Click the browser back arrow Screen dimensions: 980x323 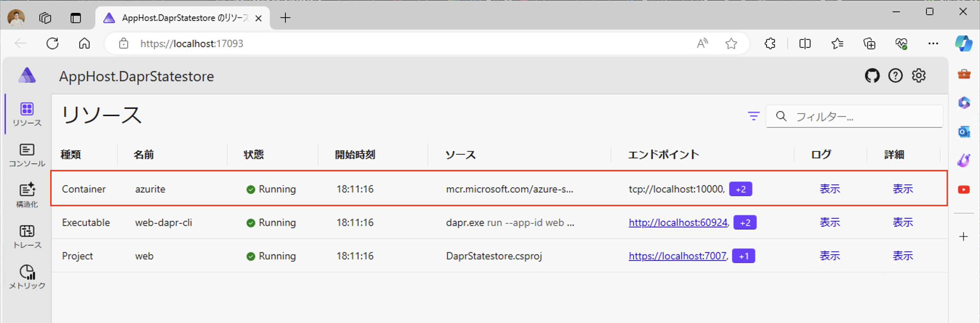coord(21,43)
